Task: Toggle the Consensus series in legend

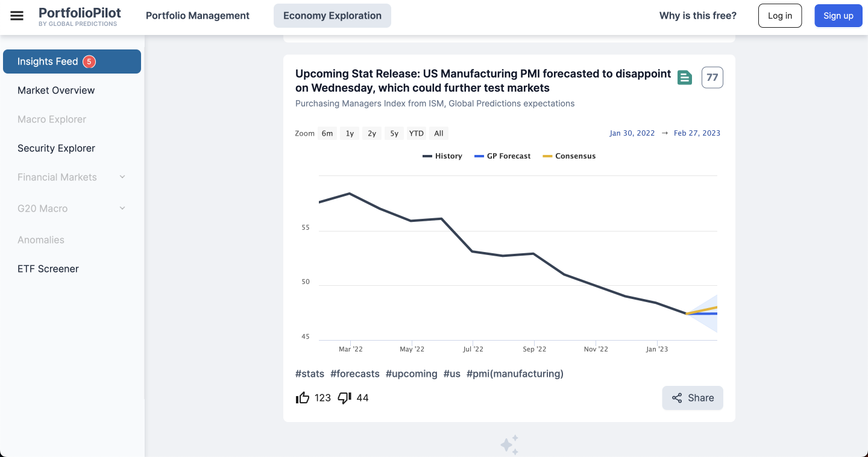Action: click(569, 156)
